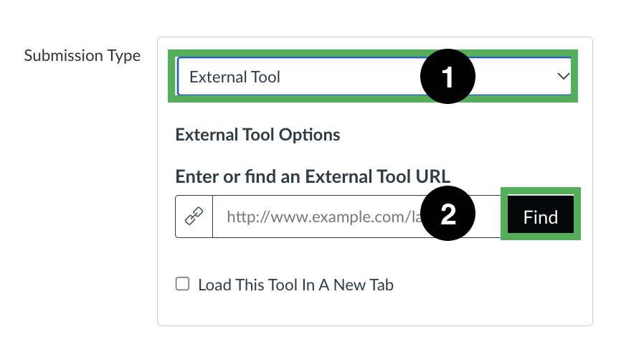The height and width of the screenshot is (347, 644).
Task: Click the 'External Tool Options' heading
Action: coord(257,135)
